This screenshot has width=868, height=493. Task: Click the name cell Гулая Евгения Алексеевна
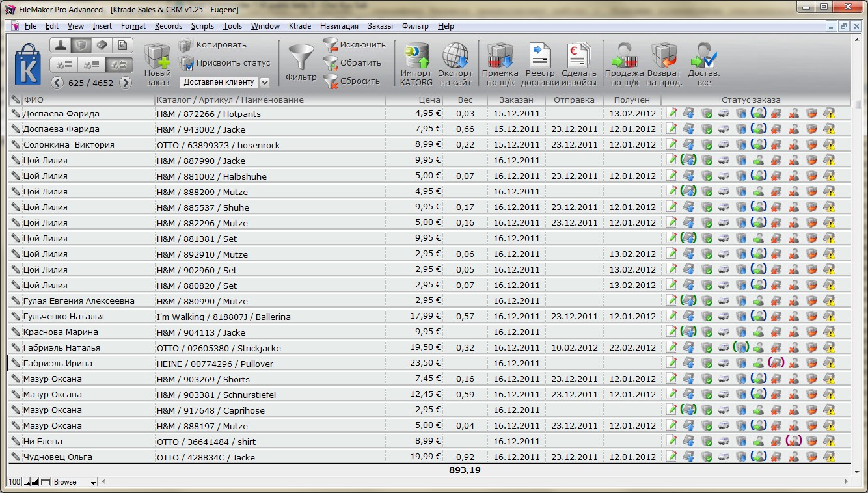pos(88,300)
